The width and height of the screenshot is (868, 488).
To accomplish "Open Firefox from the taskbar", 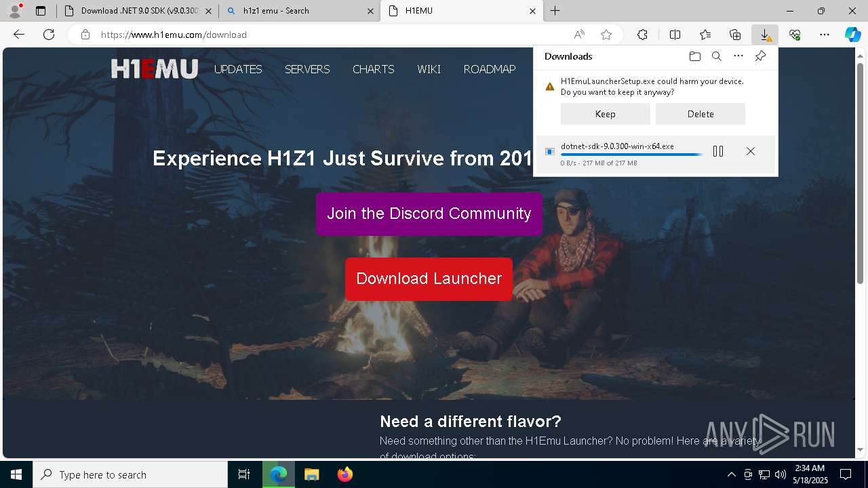I will [344, 474].
